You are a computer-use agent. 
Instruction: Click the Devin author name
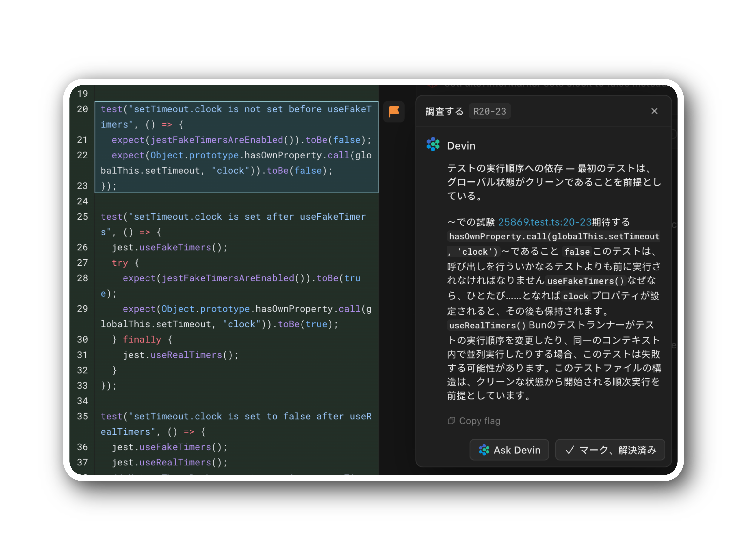point(461,145)
